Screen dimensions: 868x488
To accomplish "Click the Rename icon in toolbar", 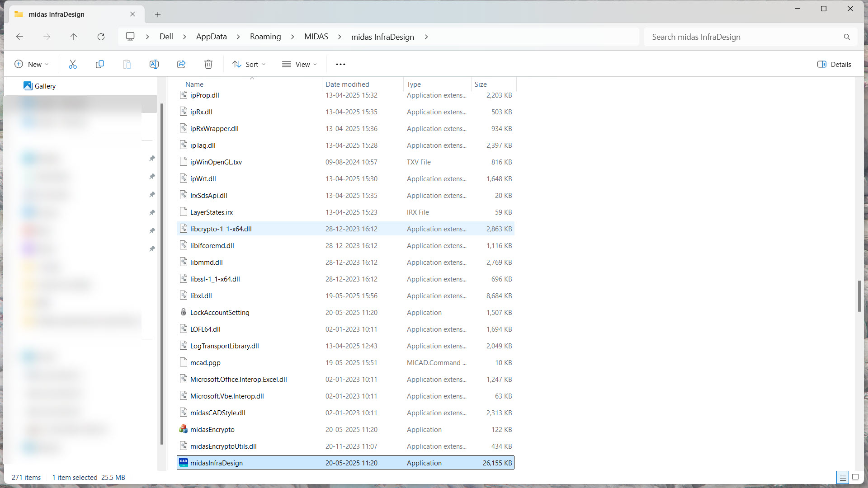I will [x=154, y=64].
